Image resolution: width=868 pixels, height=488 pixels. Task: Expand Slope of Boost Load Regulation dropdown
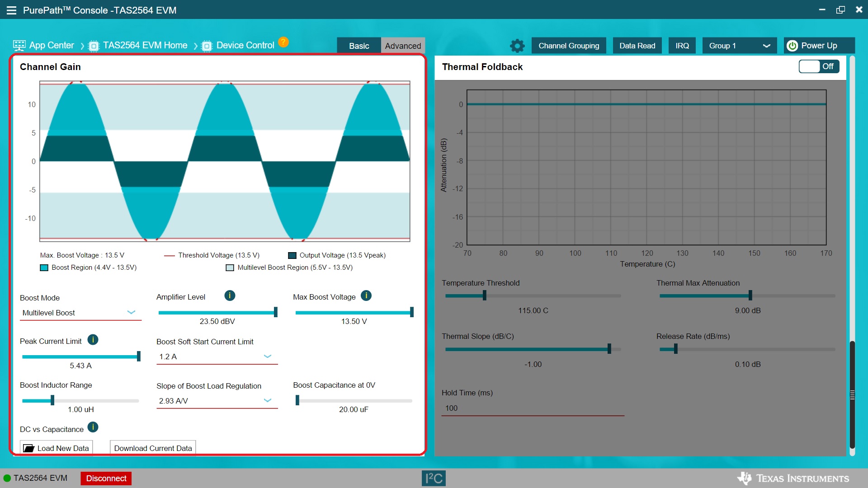(217, 401)
